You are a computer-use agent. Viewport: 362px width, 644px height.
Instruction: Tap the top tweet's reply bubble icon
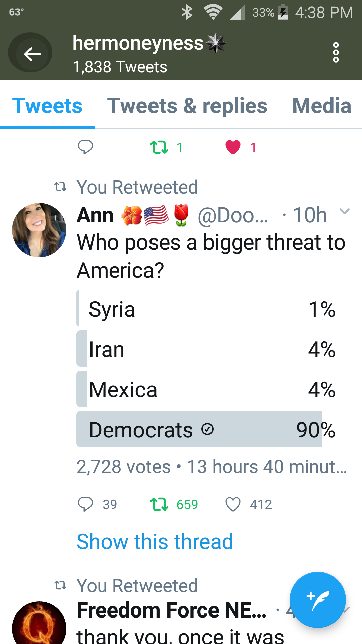(85, 147)
